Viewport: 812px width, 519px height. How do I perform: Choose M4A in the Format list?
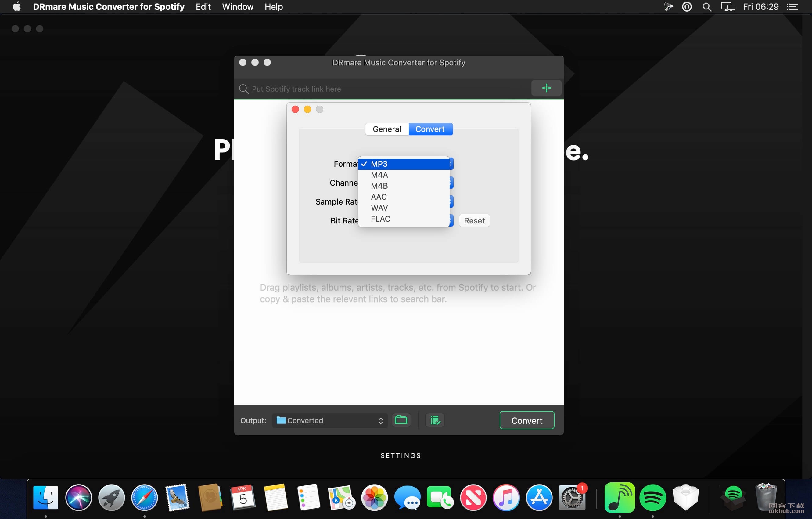(404, 175)
